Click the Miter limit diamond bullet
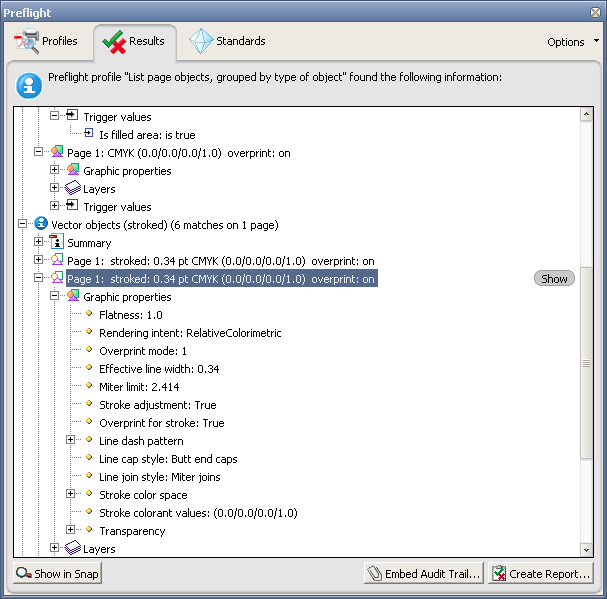The height and width of the screenshot is (599, 607). click(89, 385)
